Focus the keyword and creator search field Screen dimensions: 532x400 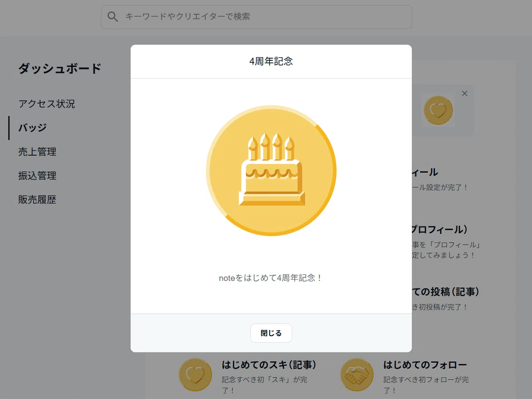(256, 17)
